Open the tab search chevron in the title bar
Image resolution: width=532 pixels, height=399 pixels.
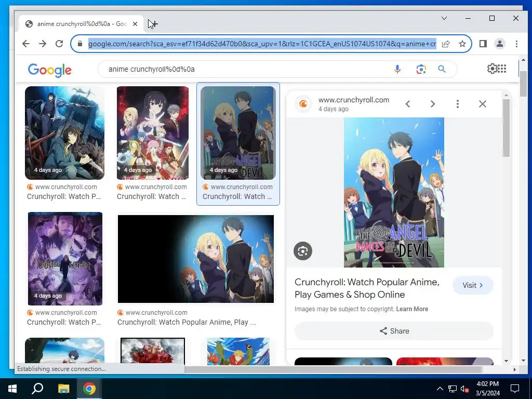pos(444,18)
